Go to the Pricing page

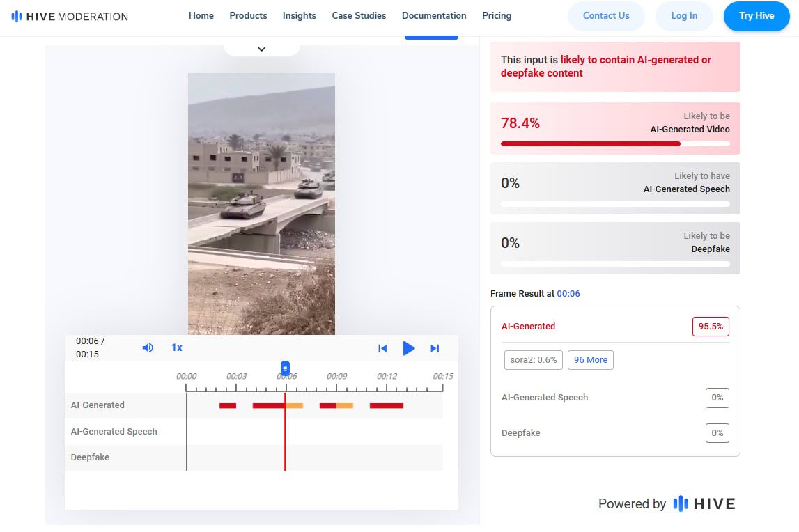[497, 15]
